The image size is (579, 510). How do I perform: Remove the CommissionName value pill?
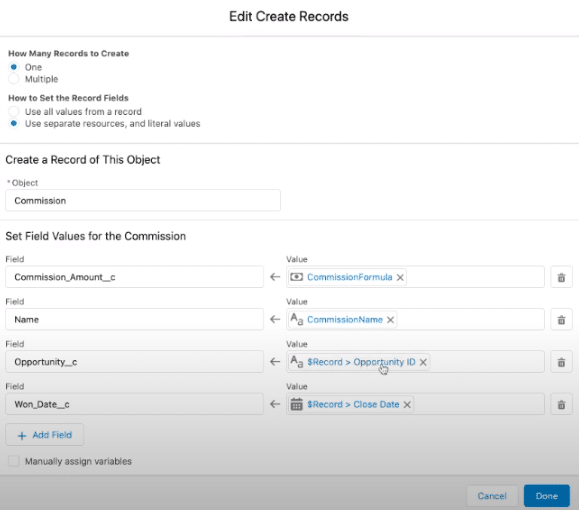click(x=390, y=320)
